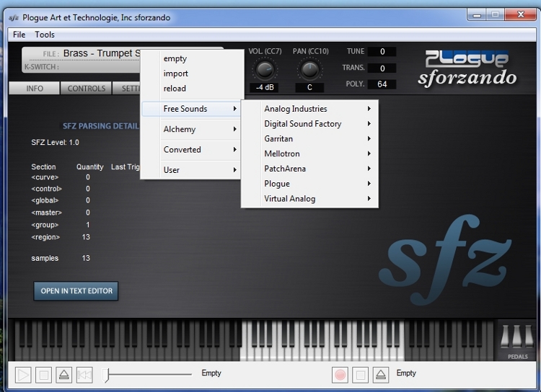
Task: Open the Virtual Analog submenu
Action: [309, 199]
